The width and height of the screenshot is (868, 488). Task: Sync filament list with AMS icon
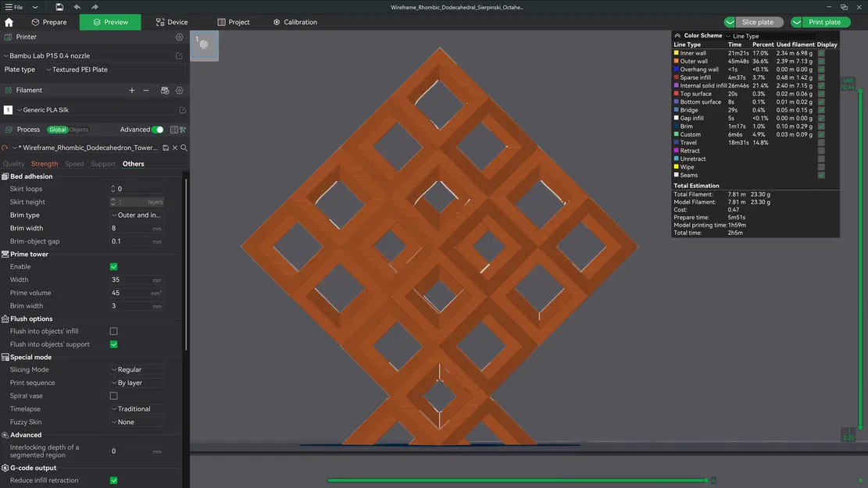[x=164, y=91]
